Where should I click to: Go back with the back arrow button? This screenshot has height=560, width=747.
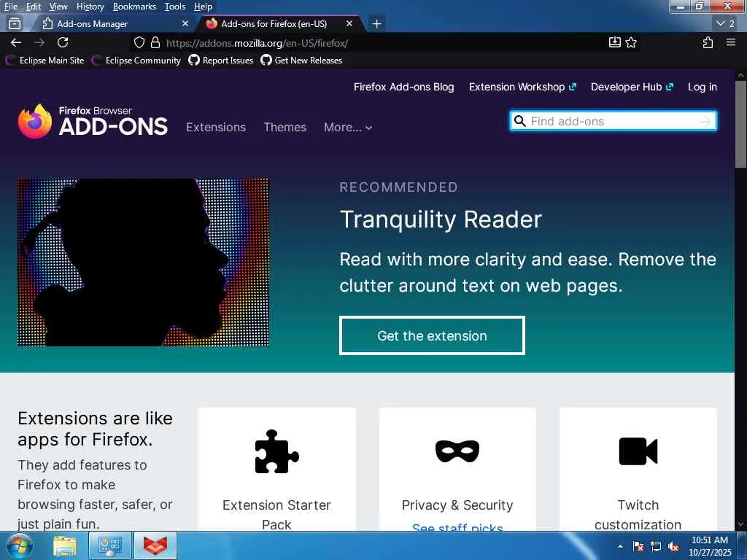click(x=16, y=43)
